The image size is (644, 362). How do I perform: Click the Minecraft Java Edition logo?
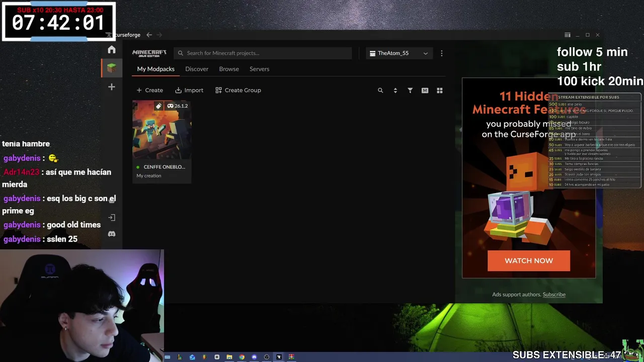[149, 53]
